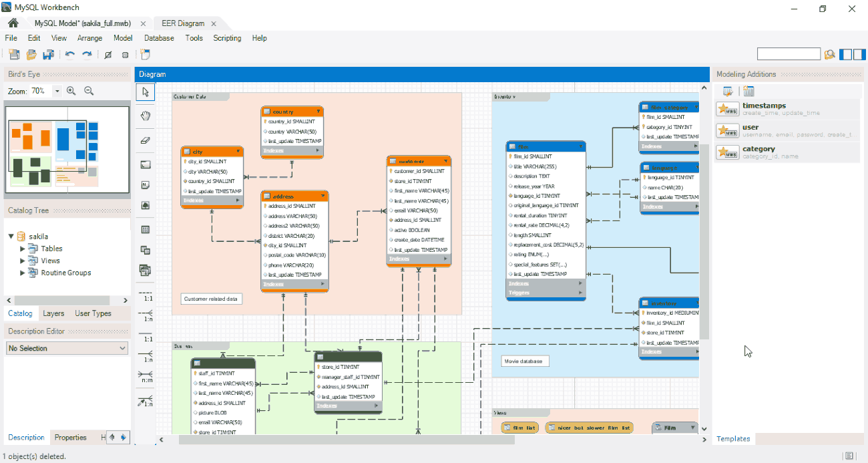Select the timestamps template

point(787,110)
